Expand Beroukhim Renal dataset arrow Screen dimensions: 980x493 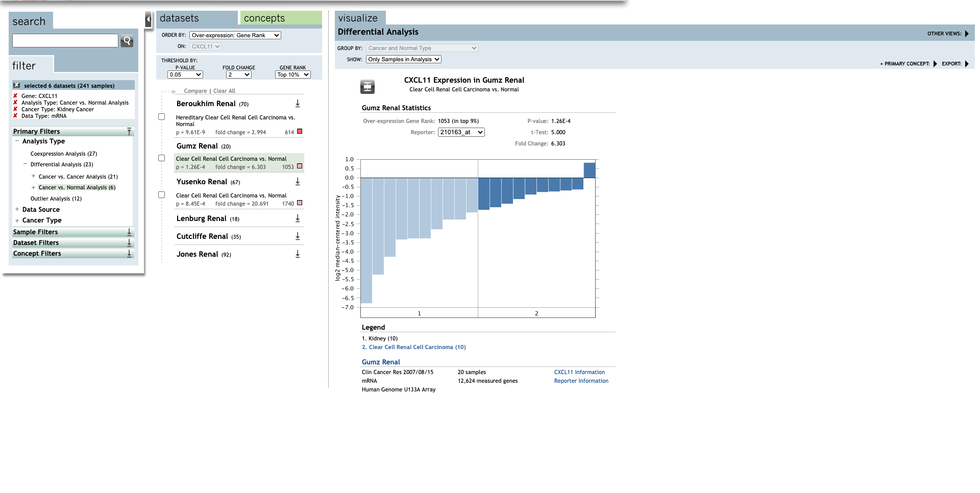coord(298,104)
